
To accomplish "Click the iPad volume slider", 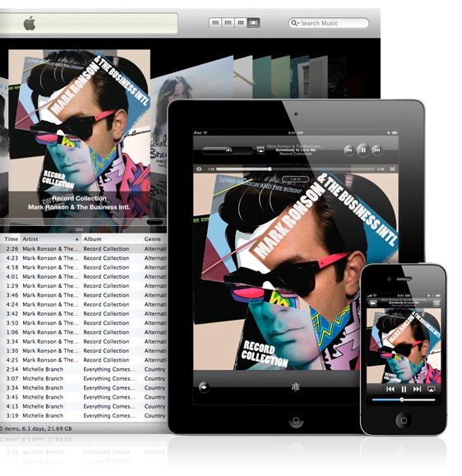I will [x=227, y=150].
